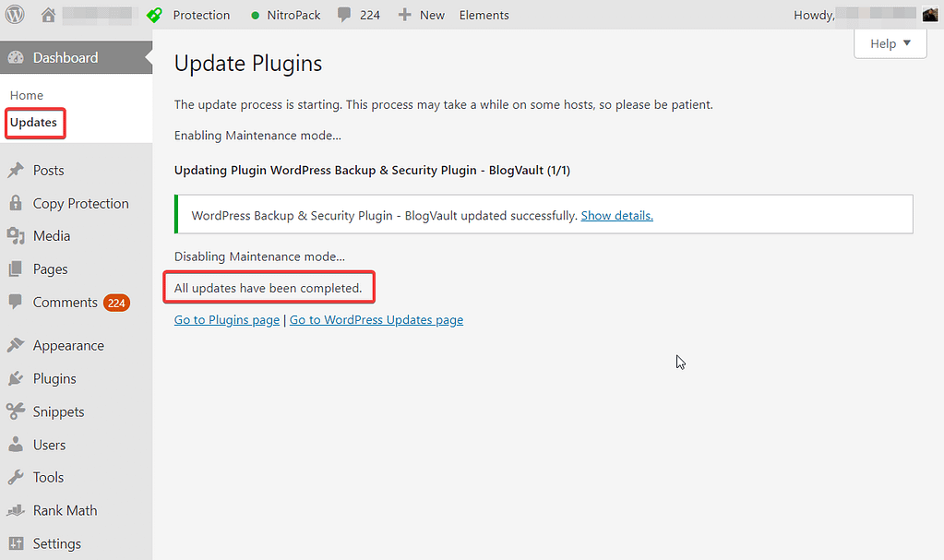
Task: Expand the Help dropdown tab
Action: click(x=890, y=43)
